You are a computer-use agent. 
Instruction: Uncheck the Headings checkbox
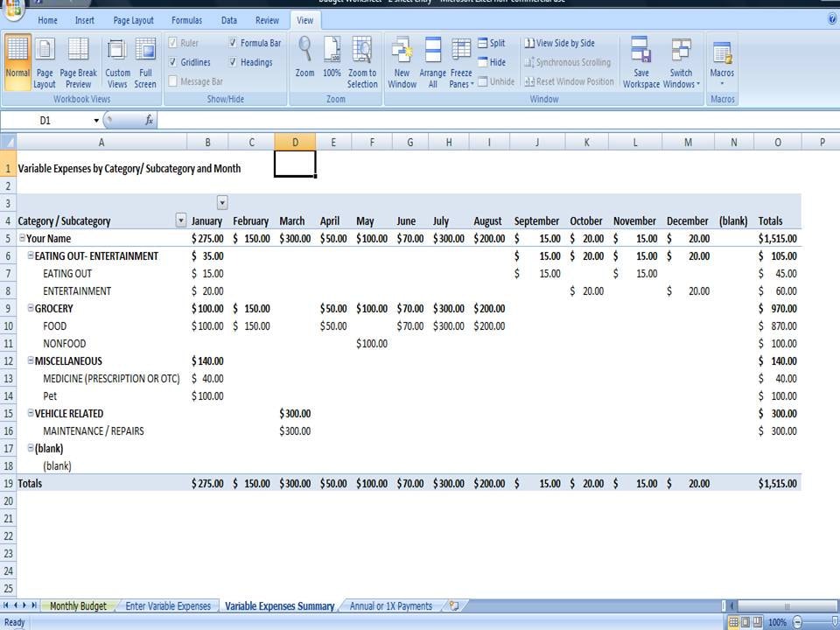tap(233, 61)
